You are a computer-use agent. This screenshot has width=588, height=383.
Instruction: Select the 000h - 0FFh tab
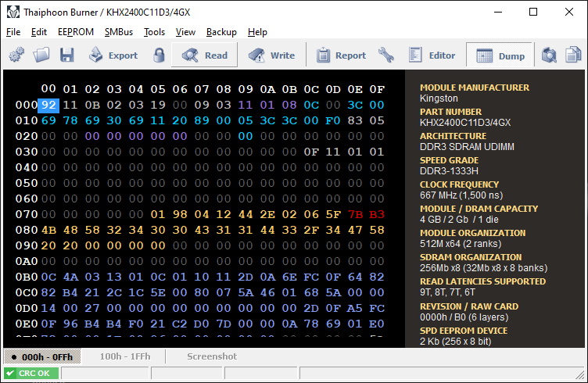[42, 356]
